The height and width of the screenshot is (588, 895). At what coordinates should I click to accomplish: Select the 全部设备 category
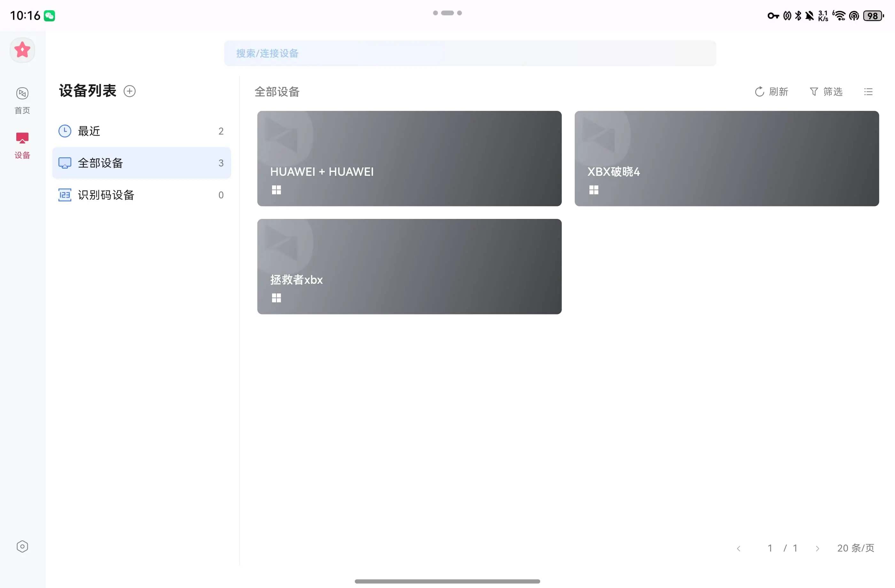tap(141, 163)
